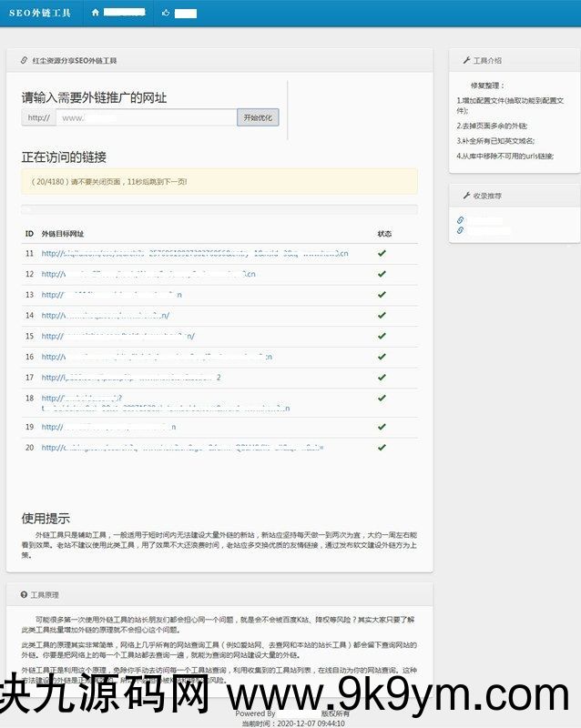The height and width of the screenshot is (728, 581).
Task: Click item 2.去掉页面多余的外链
Action: [x=492, y=126]
